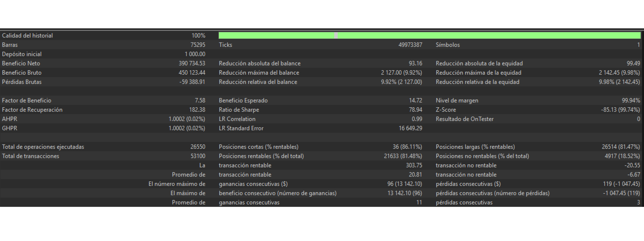This screenshot has width=644, height=241.
Task: Click the LR Standard Error value 16 649.29
Action: point(410,128)
